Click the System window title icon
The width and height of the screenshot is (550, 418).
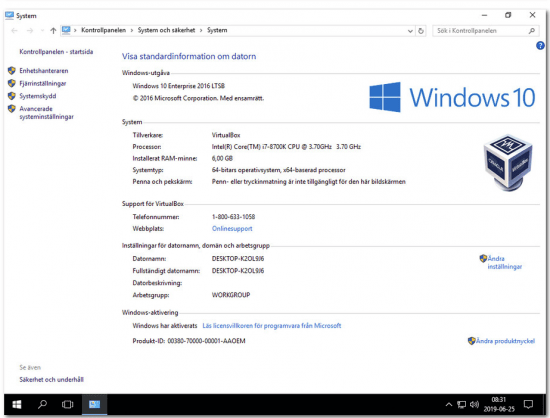click(9, 15)
